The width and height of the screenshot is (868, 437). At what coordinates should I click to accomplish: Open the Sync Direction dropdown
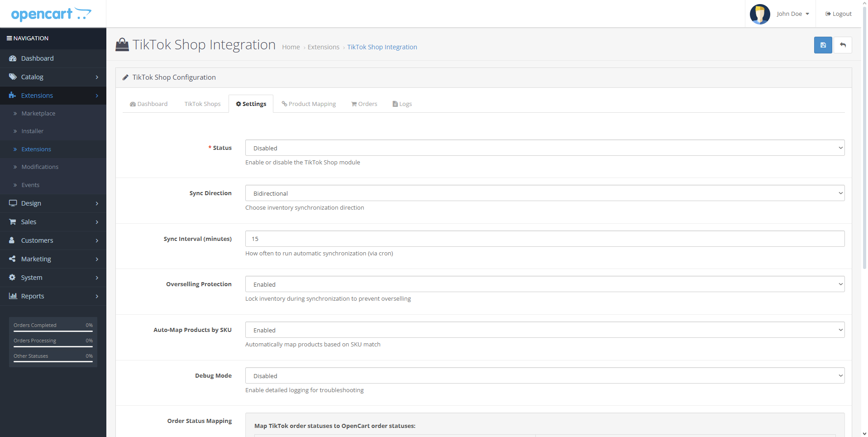click(x=545, y=193)
